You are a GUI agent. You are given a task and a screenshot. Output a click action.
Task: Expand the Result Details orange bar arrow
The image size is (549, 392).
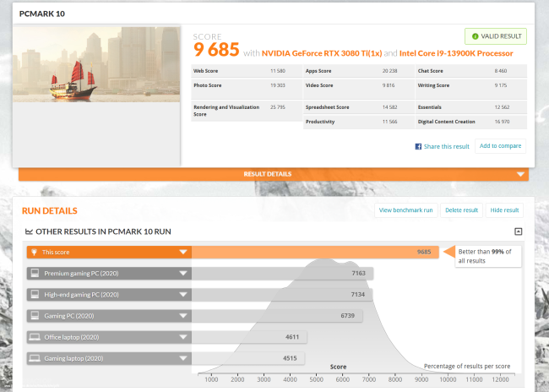520,174
